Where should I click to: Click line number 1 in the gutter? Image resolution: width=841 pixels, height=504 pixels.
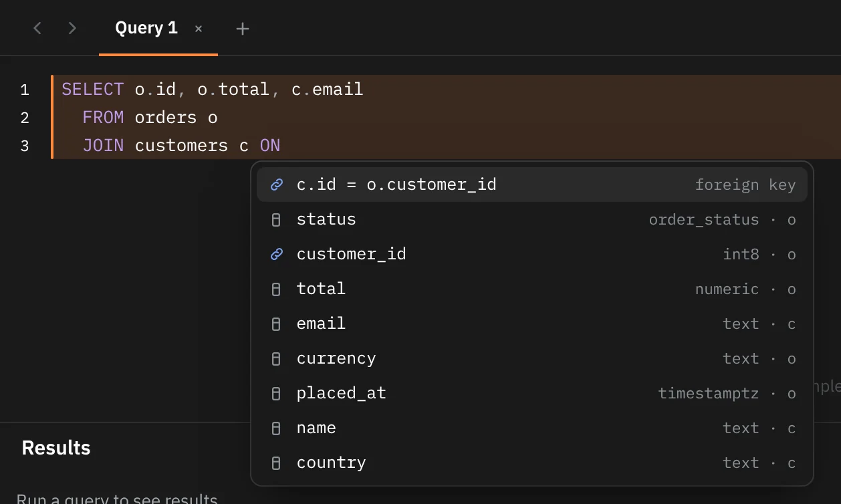click(25, 90)
